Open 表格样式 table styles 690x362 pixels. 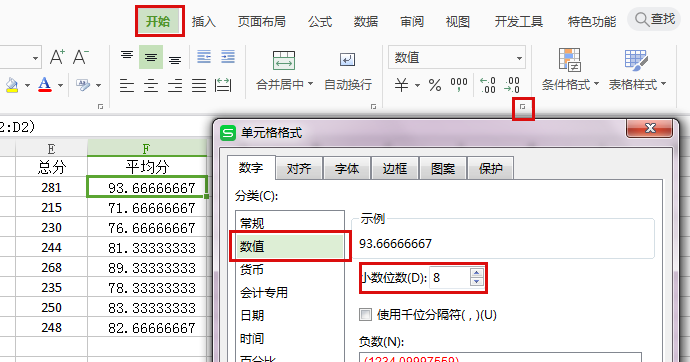tap(637, 70)
